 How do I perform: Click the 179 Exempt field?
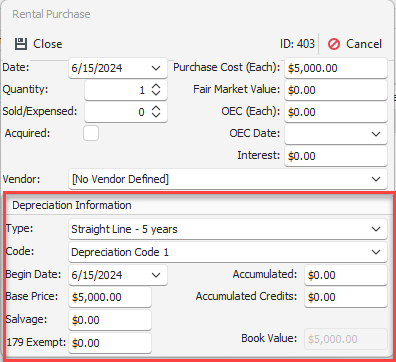point(110,343)
